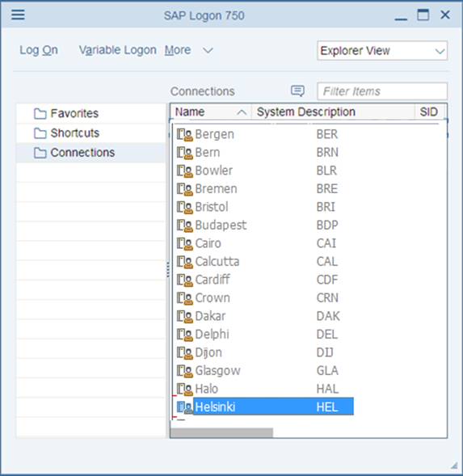The image size is (463, 476).
Task: Click the Bergen connection icon
Action: point(184,134)
